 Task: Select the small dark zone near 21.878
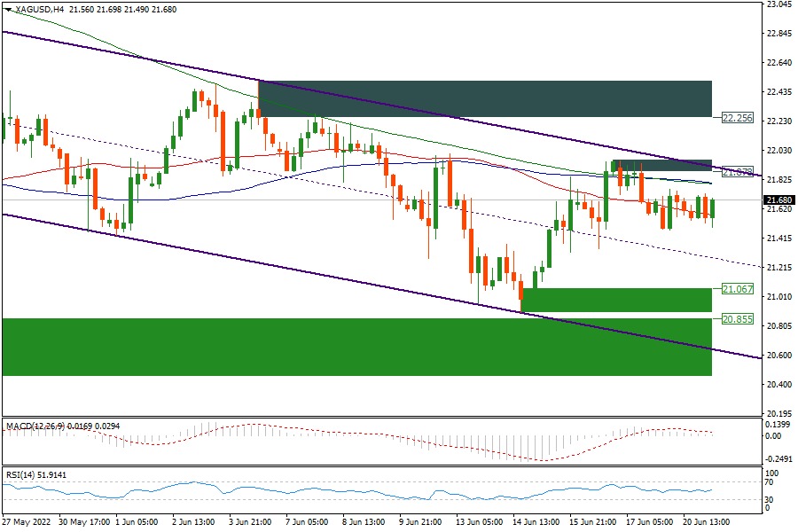coord(661,166)
